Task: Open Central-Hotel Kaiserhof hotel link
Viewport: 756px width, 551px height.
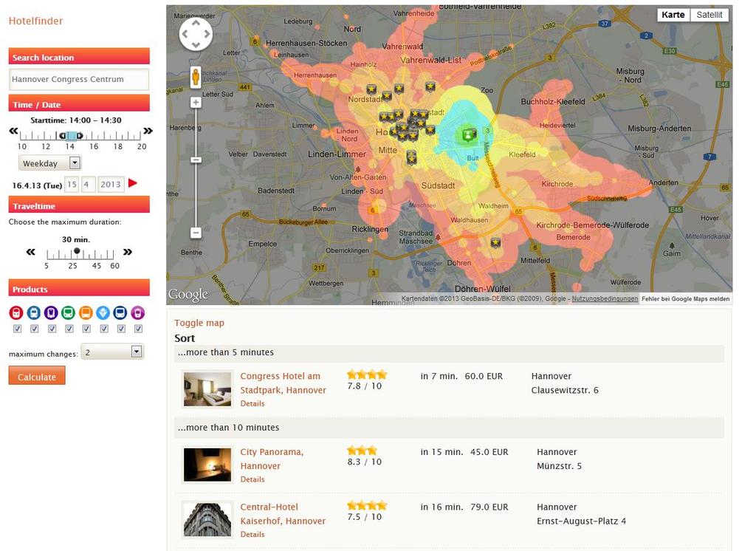Action: tap(283, 514)
